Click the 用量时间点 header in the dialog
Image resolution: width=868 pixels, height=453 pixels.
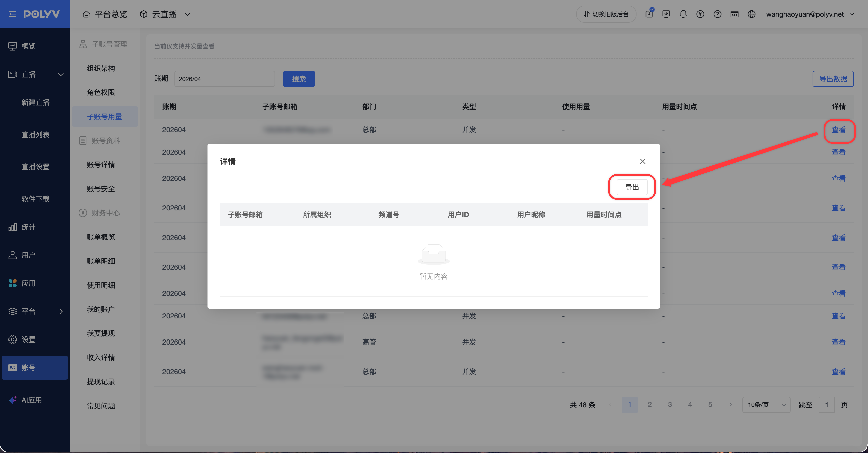[x=604, y=215]
